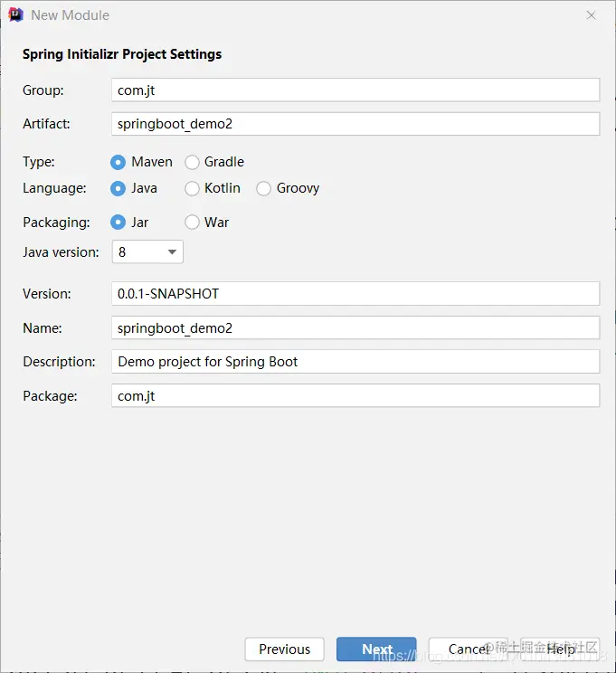Viewport: 616px width, 673px height.
Task: Close the New Module dialog
Action: (x=591, y=15)
